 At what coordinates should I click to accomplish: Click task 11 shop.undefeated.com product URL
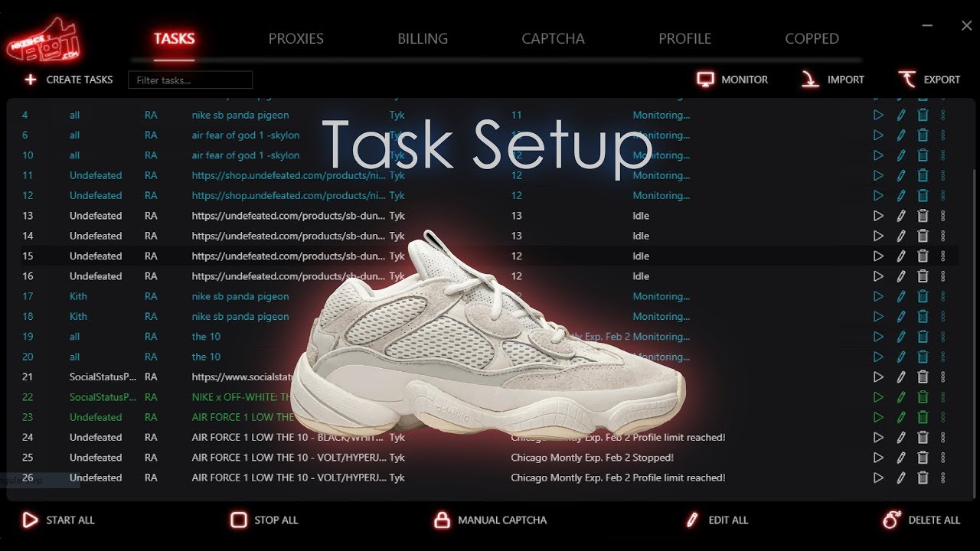click(x=289, y=175)
